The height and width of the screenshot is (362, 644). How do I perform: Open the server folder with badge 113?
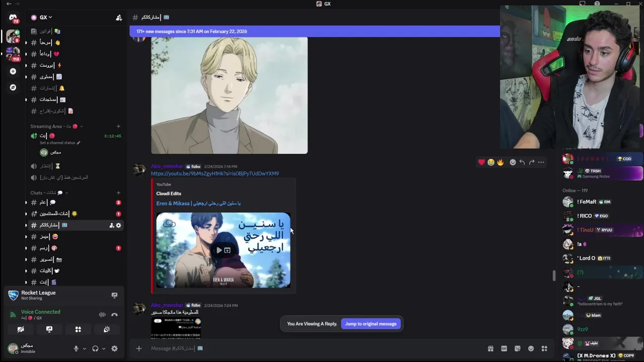click(12, 53)
